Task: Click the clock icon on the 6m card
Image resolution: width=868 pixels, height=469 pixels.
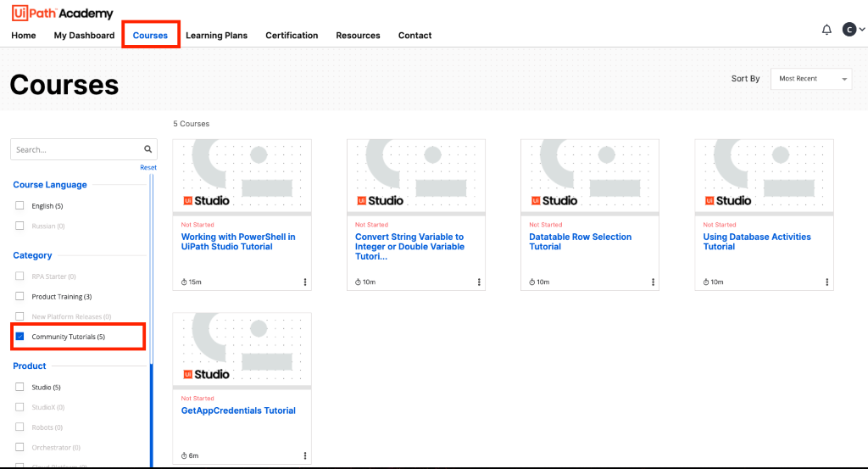Action: tap(184, 455)
